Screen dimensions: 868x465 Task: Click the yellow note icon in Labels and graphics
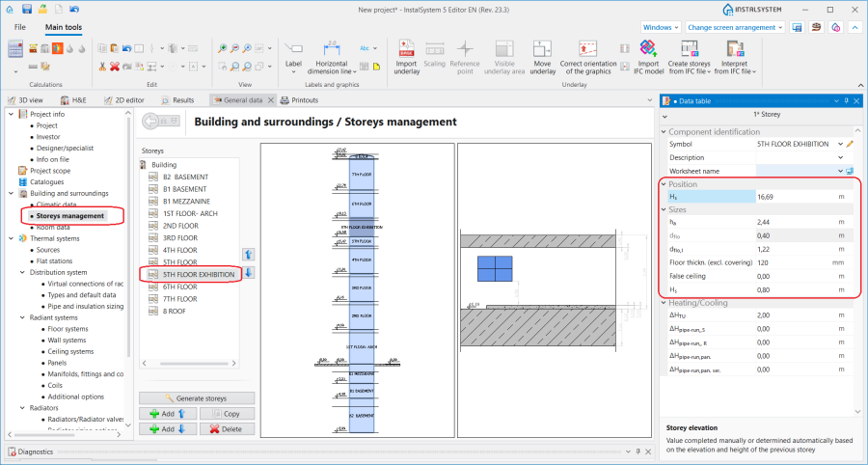pos(376,67)
